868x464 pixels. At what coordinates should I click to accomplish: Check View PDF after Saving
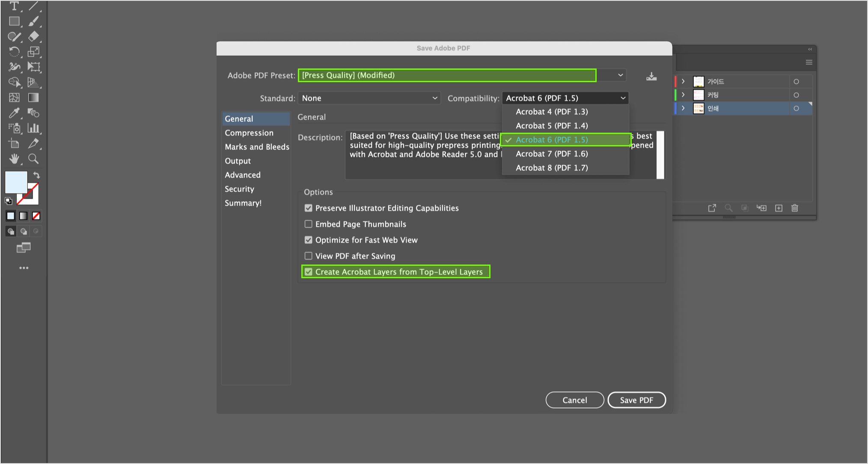point(308,256)
